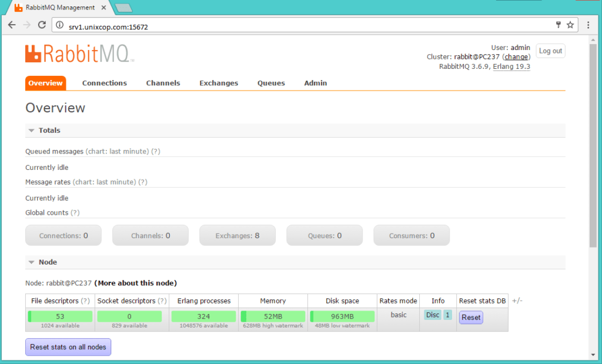Click the 829 available text

click(x=129, y=326)
